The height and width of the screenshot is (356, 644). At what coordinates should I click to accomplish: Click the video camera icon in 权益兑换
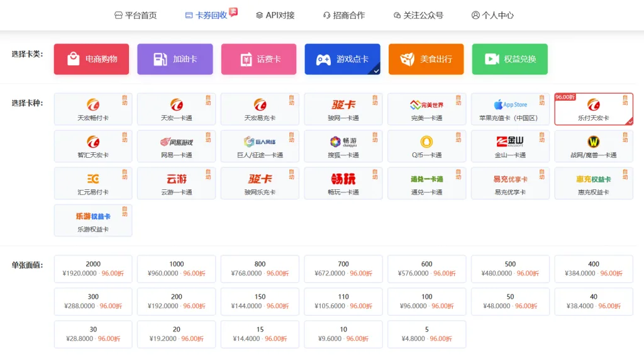point(492,59)
